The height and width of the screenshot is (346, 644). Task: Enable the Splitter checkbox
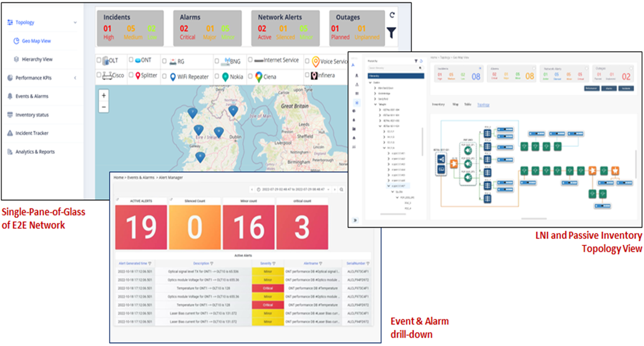[x=131, y=75]
